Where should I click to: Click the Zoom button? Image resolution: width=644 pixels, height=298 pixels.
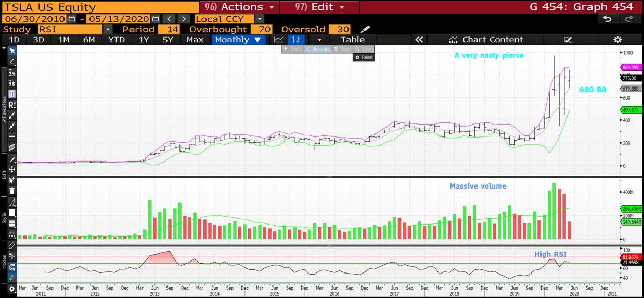364,49
